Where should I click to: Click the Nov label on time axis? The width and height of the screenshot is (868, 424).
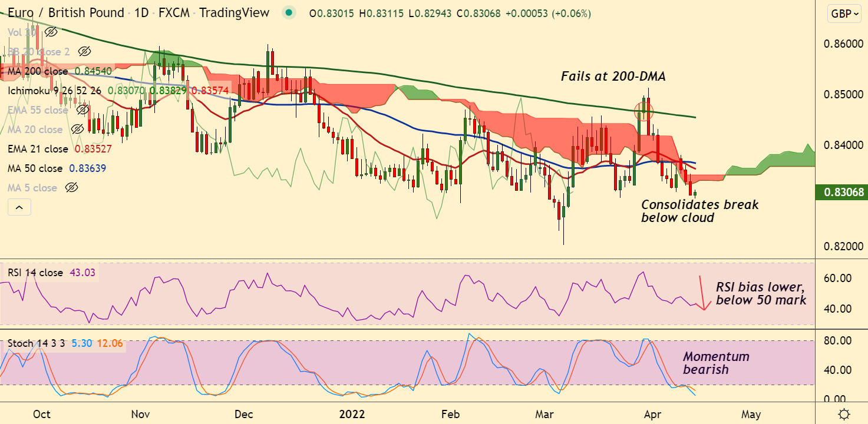click(x=140, y=413)
